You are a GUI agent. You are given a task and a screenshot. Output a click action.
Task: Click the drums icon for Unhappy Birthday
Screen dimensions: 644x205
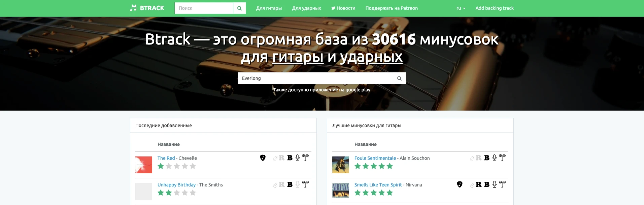(x=305, y=184)
